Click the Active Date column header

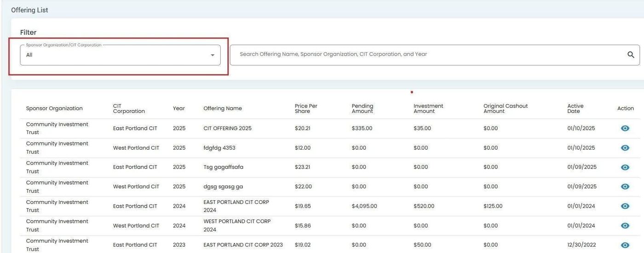pos(575,109)
